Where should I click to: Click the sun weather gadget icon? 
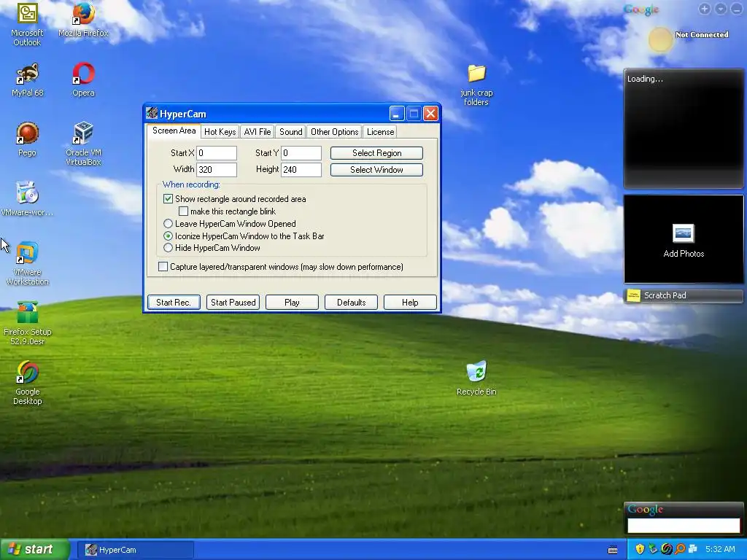coord(660,39)
